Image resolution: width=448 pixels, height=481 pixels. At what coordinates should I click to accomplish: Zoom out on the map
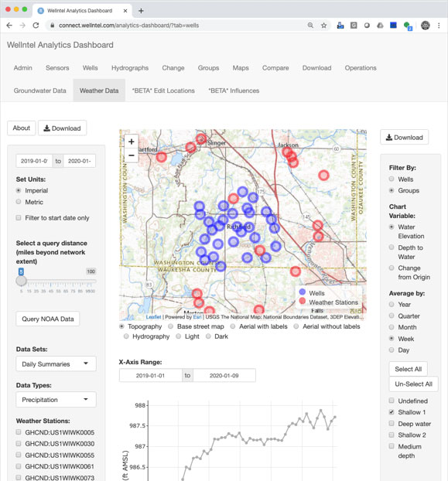point(132,155)
